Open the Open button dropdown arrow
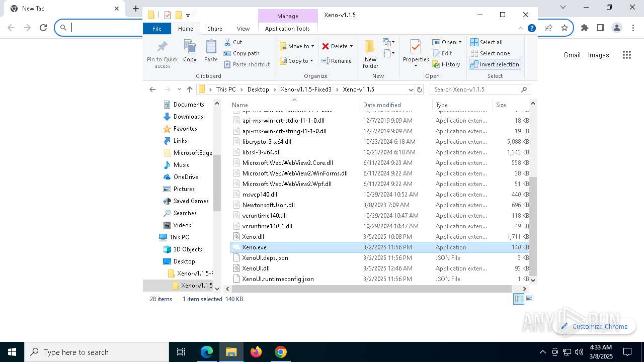This screenshot has width=644, height=362. (x=460, y=42)
